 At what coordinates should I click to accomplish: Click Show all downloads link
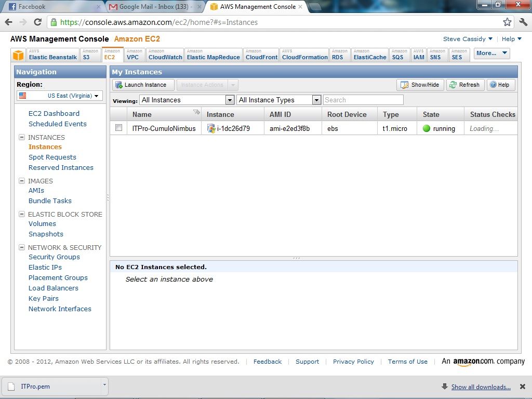coord(481,387)
